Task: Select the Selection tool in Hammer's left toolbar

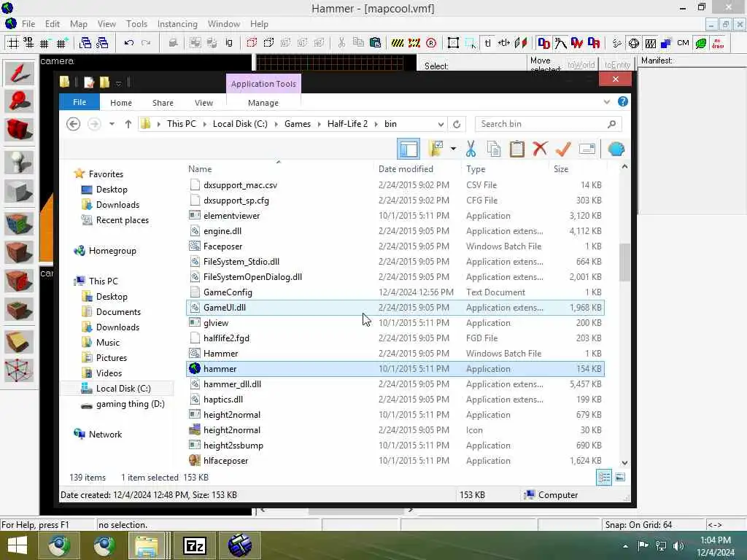Action: (x=19, y=73)
